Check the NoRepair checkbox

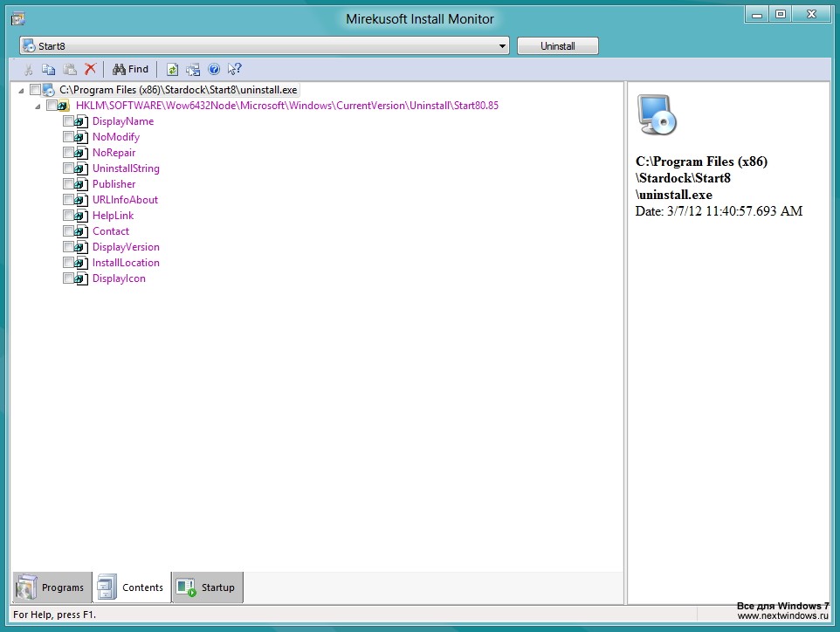(68, 152)
